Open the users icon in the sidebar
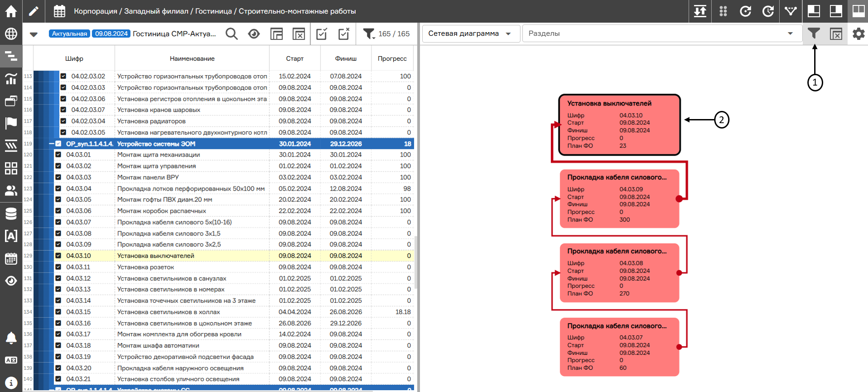This screenshot has height=392, width=868. coord(11,191)
